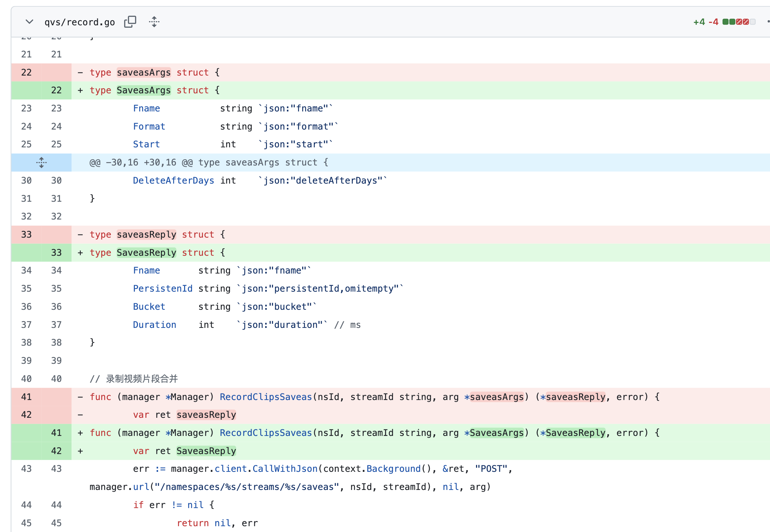Expand hidden lines at the @@ -30,16 hunk
This screenshot has height=532, width=770.
click(x=41, y=162)
